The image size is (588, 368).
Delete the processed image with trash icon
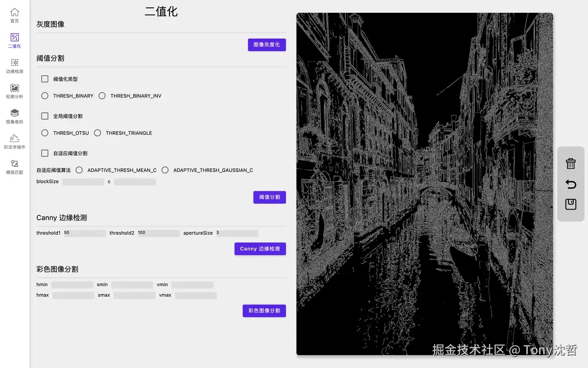pos(570,164)
